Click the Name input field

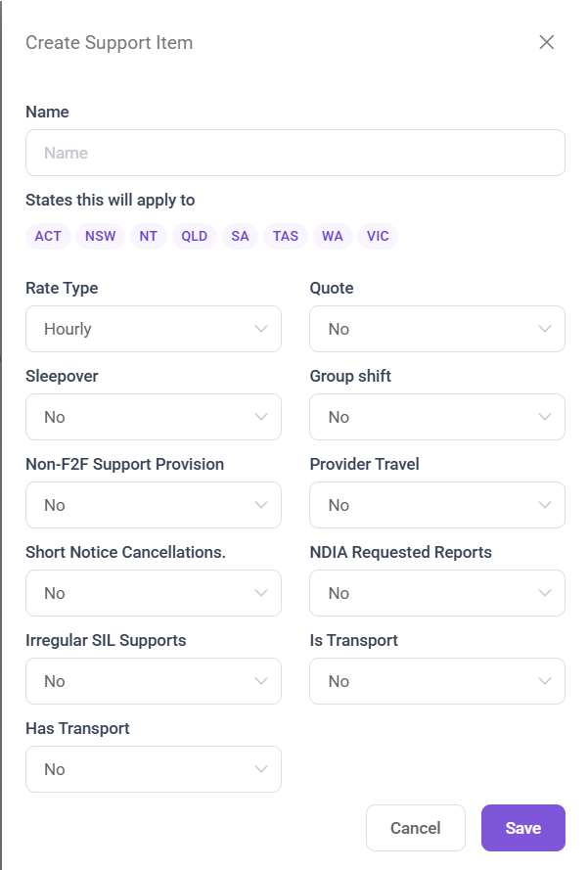(x=294, y=153)
